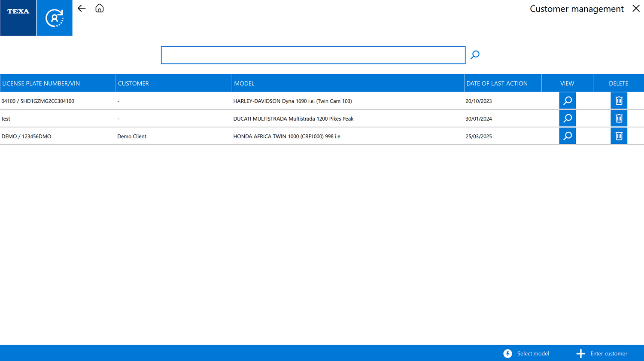The width and height of the screenshot is (644, 361).
Task: Delete the Ducati Multistrada entry
Action: pyautogui.click(x=619, y=118)
